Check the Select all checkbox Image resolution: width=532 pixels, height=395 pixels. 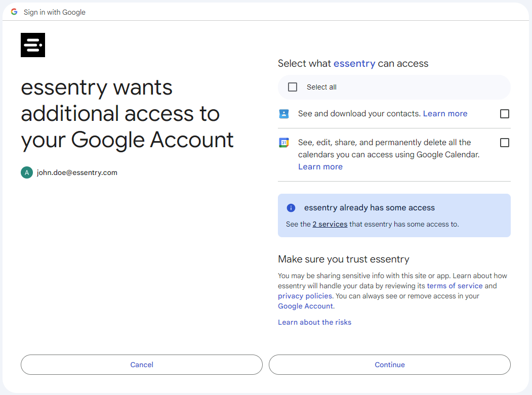[293, 87]
